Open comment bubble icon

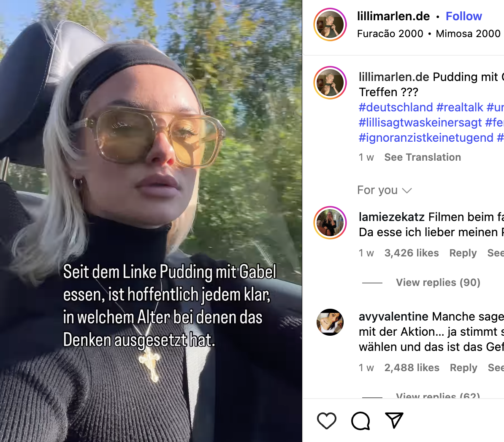360,421
